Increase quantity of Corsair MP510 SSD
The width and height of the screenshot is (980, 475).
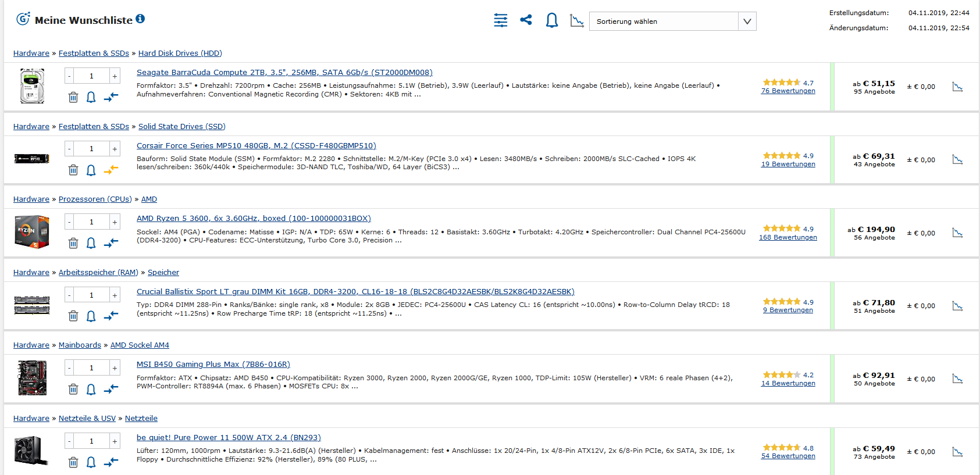pyautogui.click(x=115, y=149)
